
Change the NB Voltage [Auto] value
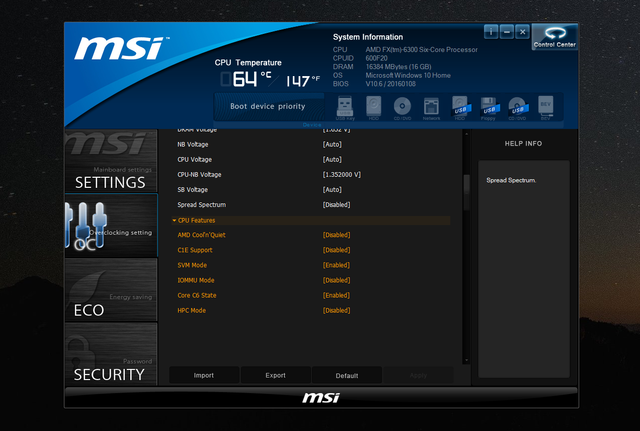pyautogui.click(x=332, y=144)
